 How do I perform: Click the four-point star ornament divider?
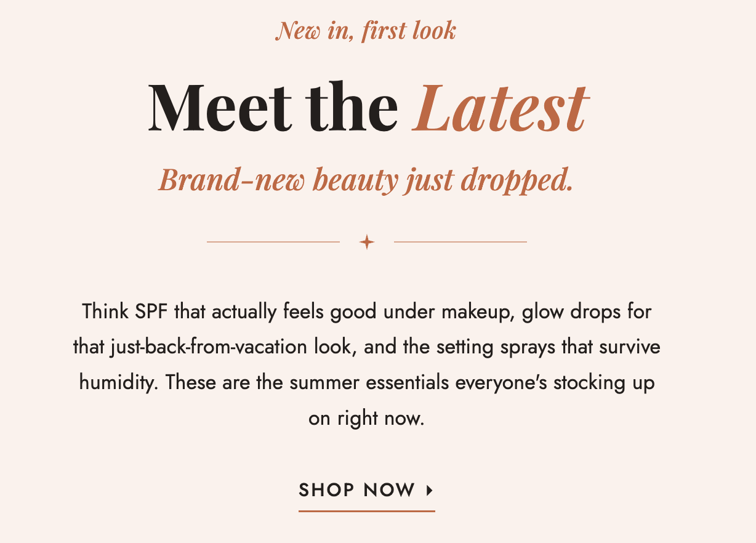point(367,242)
